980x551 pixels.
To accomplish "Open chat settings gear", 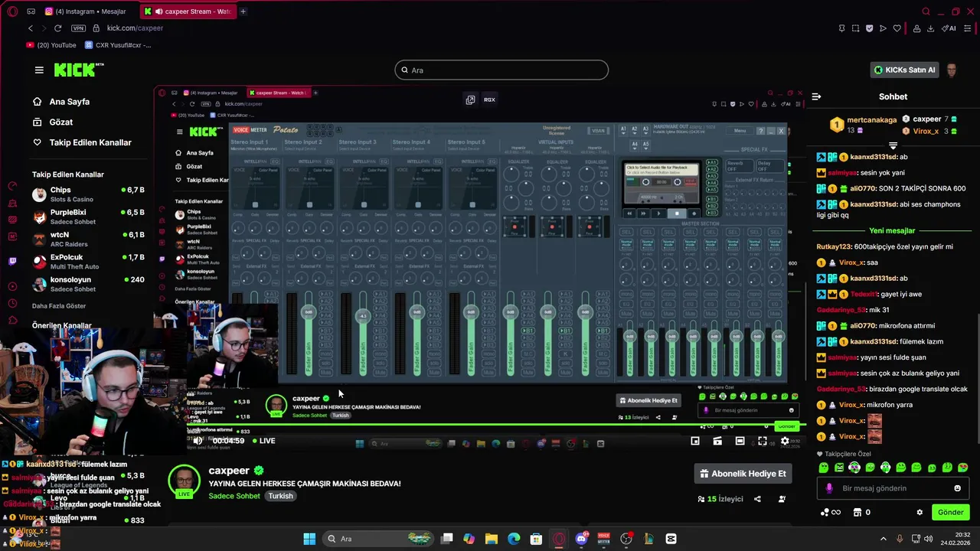I will 920,512.
